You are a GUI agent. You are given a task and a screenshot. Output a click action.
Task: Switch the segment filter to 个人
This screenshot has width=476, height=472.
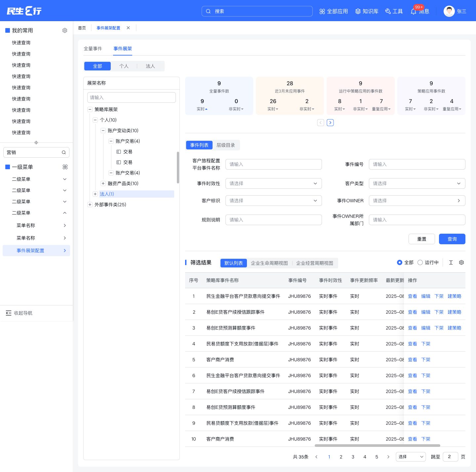pyautogui.click(x=124, y=66)
